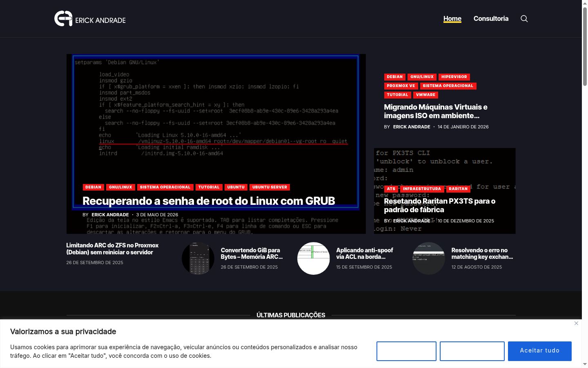The height and width of the screenshot is (368, 588).
Task: Click the date 3 DE MAIO DE 2026
Action: (157, 215)
